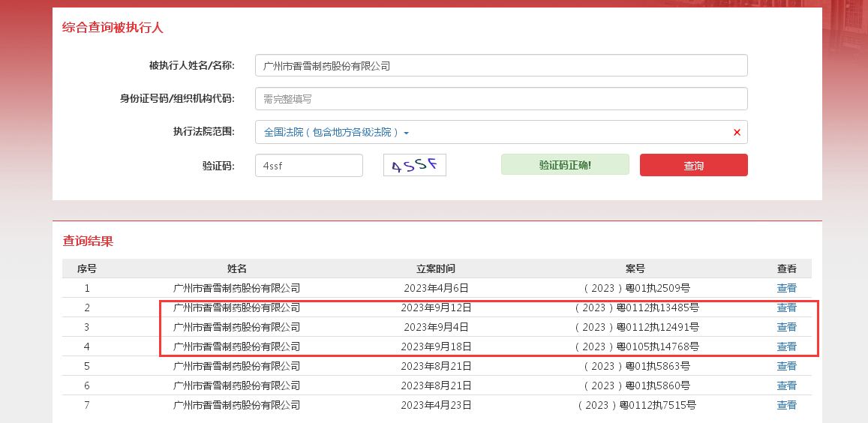
Task: Click the 执行法院范围 label
Action: pos(204,131)
